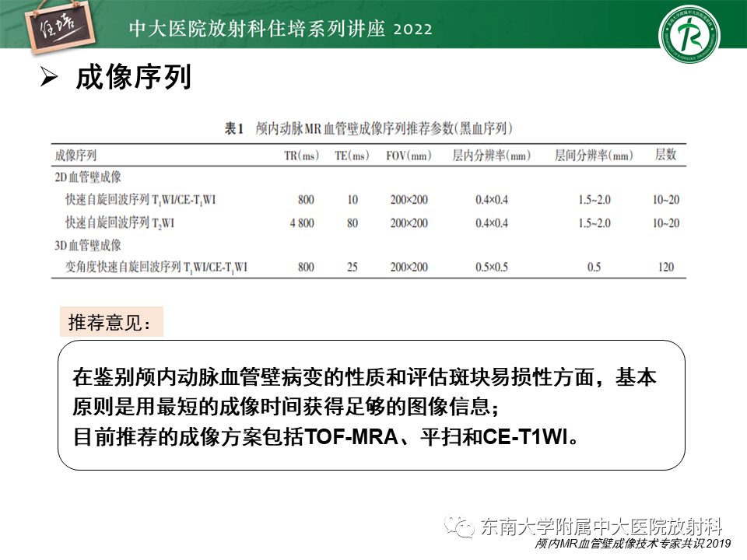Screen dimensions: 747x560
Task: Click the TR value 4 800
Action: [302, 223]
